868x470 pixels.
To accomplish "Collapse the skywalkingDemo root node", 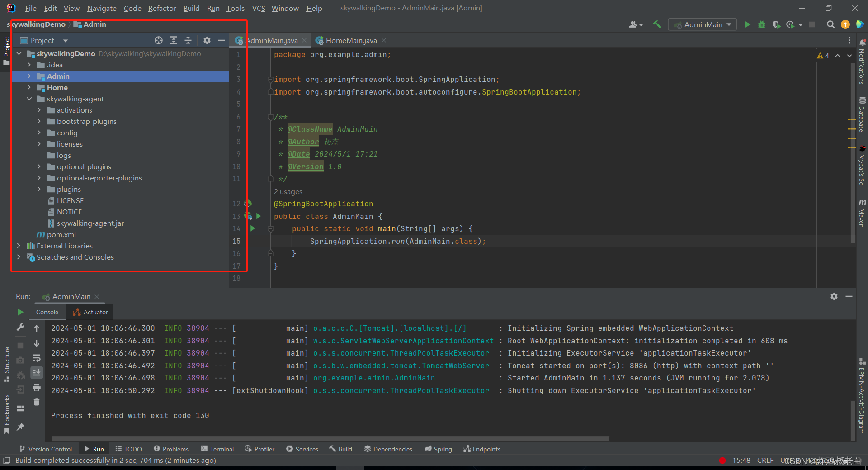I will (19, 53).
